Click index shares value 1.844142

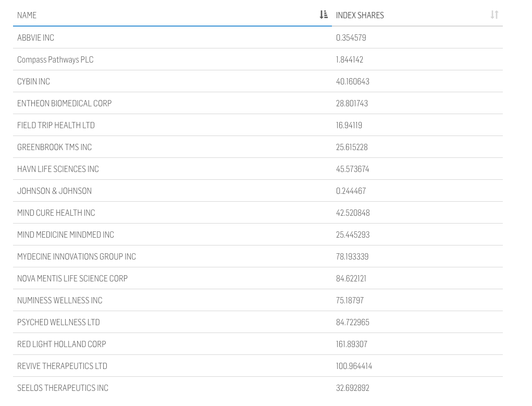click(350, 60)
